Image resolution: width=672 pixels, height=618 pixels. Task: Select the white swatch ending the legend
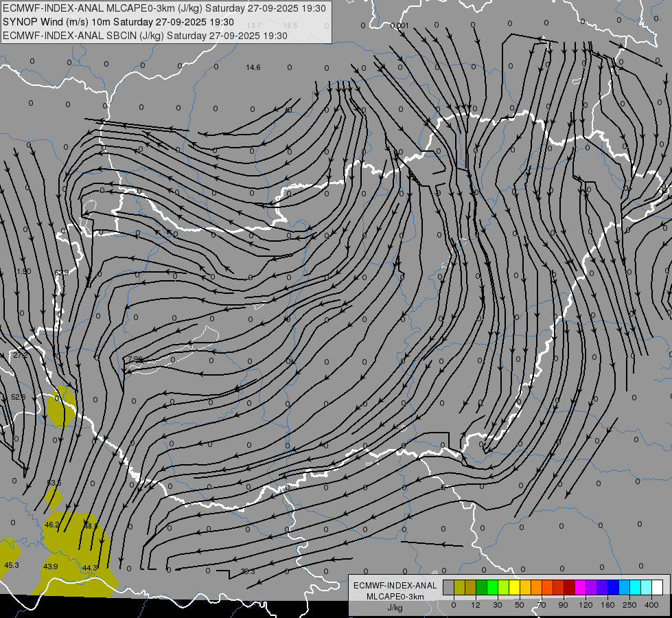(x=657, y=587)
